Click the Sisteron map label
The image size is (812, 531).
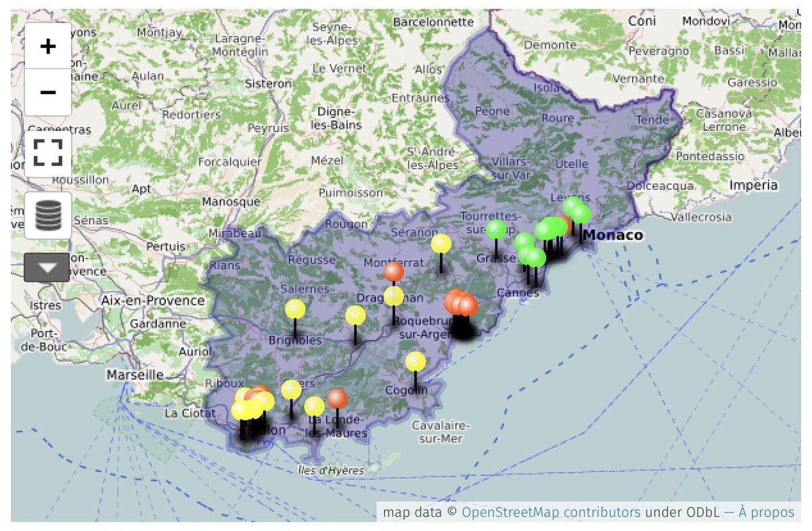[269, 84]
